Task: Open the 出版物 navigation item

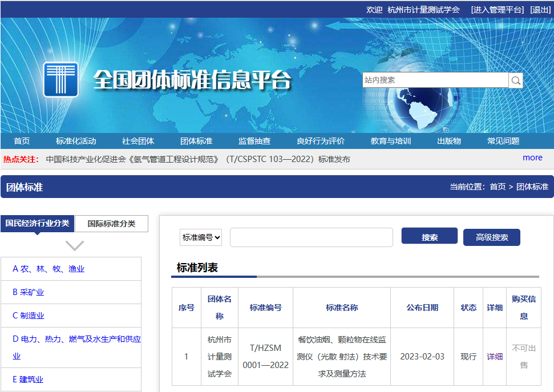Action: pos(449,141)
